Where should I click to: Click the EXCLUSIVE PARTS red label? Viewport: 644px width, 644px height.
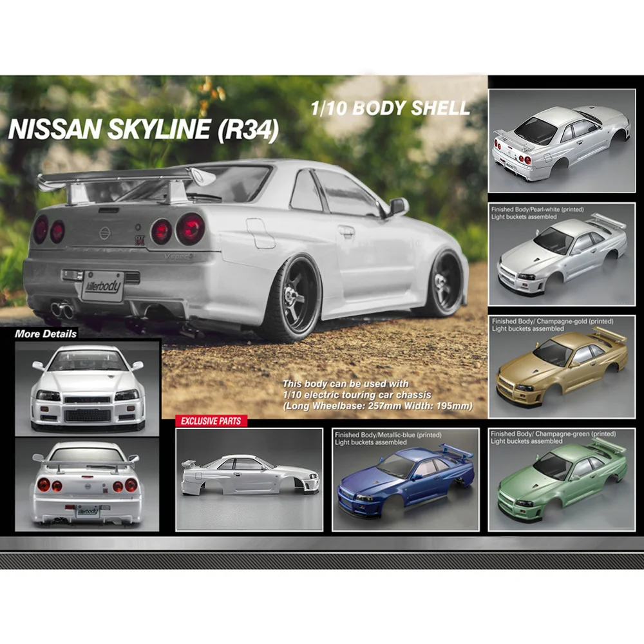point(211,421)
